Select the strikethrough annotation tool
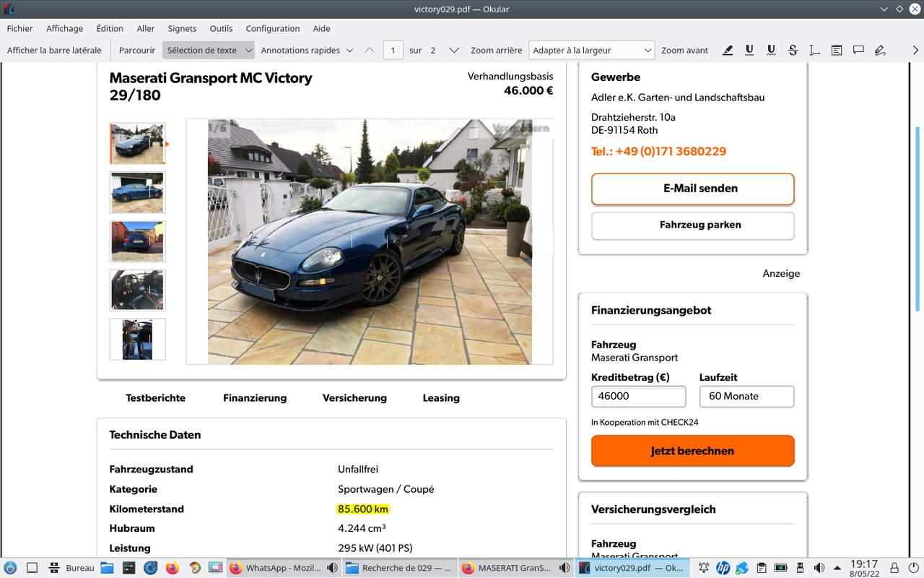Image resolution: width=924 pixels, height=578 pixels. (x=793, y=51)
